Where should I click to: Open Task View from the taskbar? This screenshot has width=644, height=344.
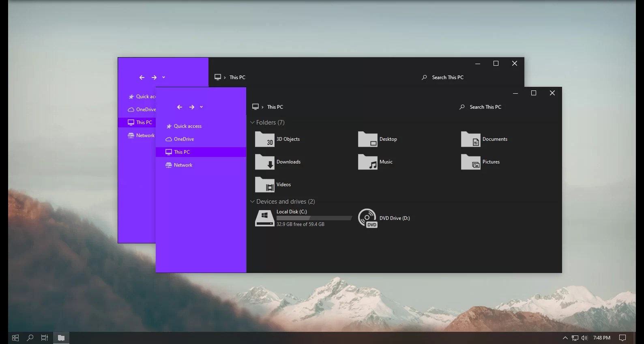(45, 338)
